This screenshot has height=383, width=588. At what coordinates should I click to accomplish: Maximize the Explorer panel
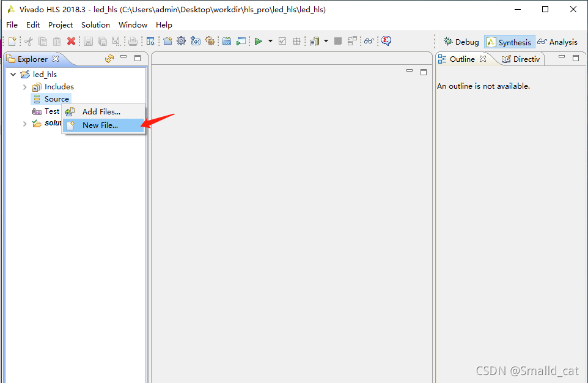click(x=138, y=58)
